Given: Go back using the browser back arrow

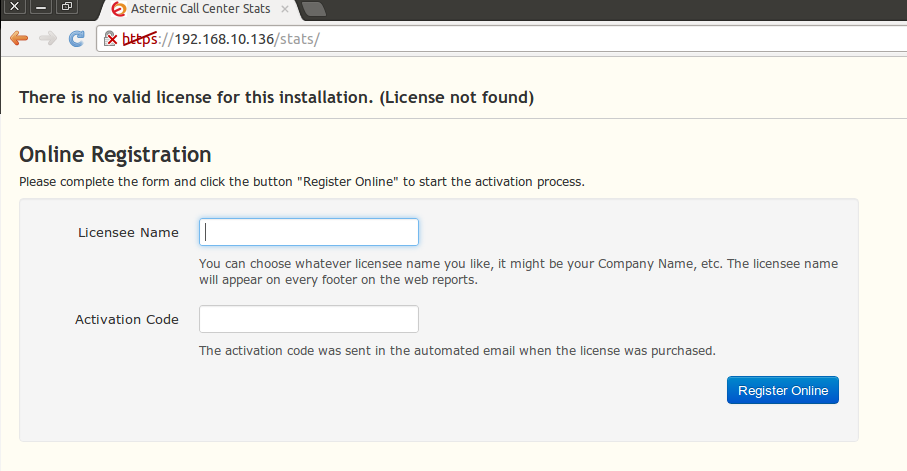Looking at the screenshot, I should point(18,39).
